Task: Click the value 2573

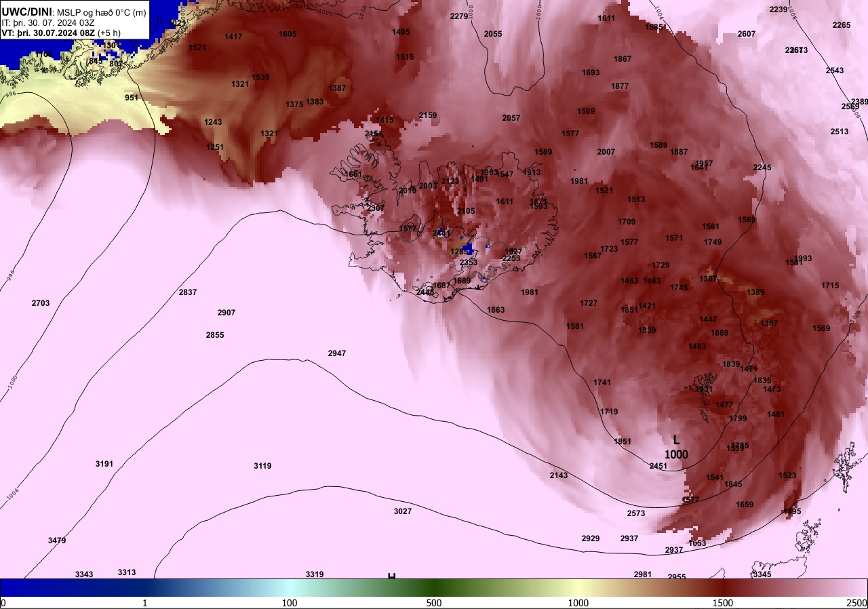Action: point(636,513)
